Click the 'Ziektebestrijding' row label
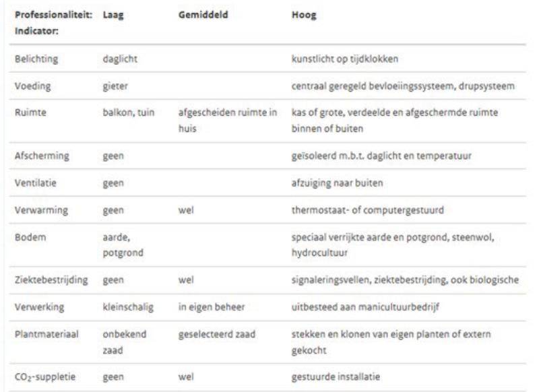The width and height of the screenshot is (539, 392). coord(49,279)
